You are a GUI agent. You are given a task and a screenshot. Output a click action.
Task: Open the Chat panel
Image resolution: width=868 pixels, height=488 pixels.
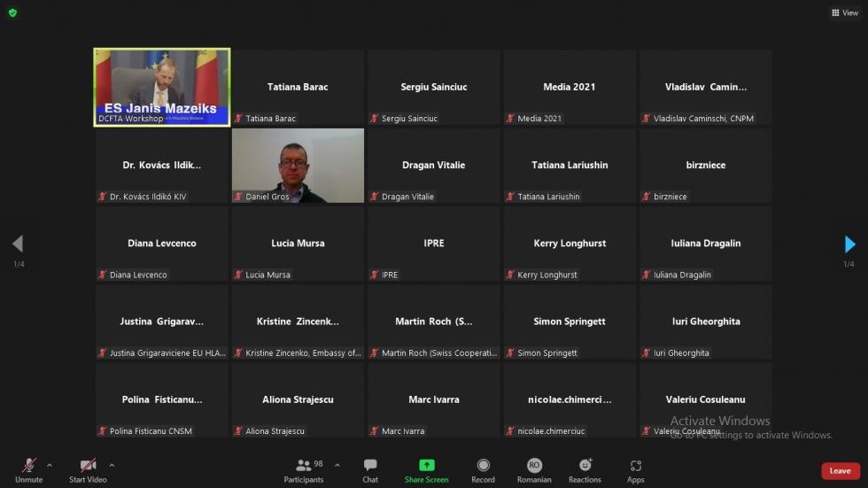coord(370,469)
